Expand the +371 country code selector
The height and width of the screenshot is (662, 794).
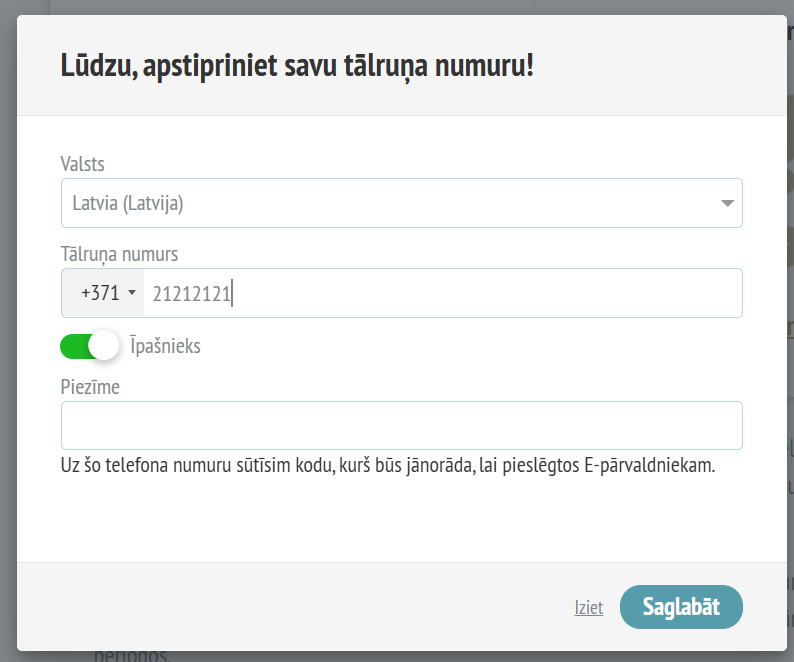[x=103, y=293]
